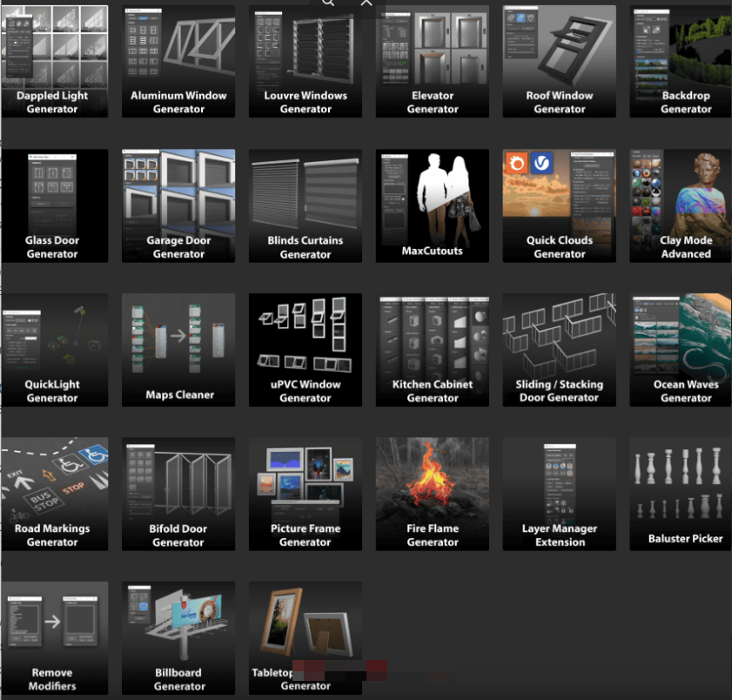Open the Ocean Waves Generator tile
This screenshot has height=700, width=732.
(681, 350)
